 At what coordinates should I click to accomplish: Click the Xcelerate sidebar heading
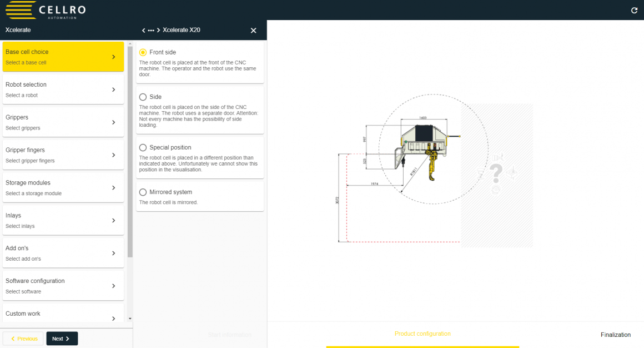18,30
